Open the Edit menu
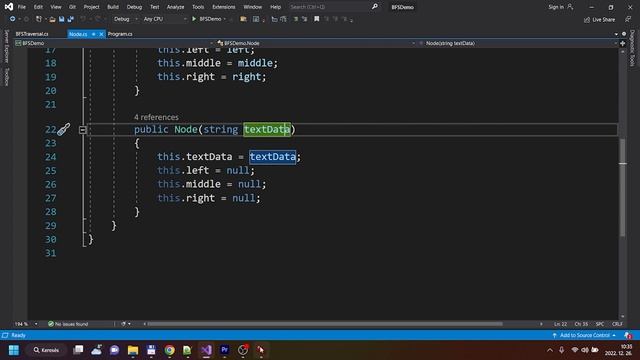The height and width of the screenshot is (360, 640). tap(38, 7)
